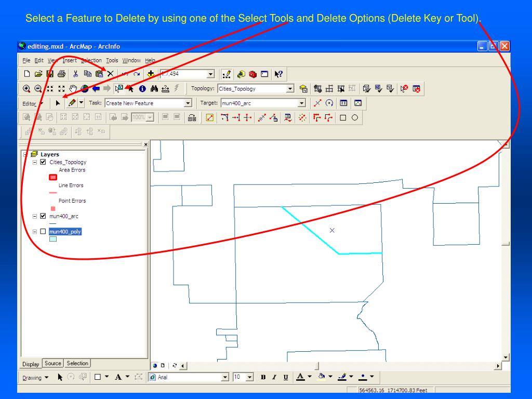Enable mun400_poly layer checkbox
532x399 pixels.
pos(43,231)
